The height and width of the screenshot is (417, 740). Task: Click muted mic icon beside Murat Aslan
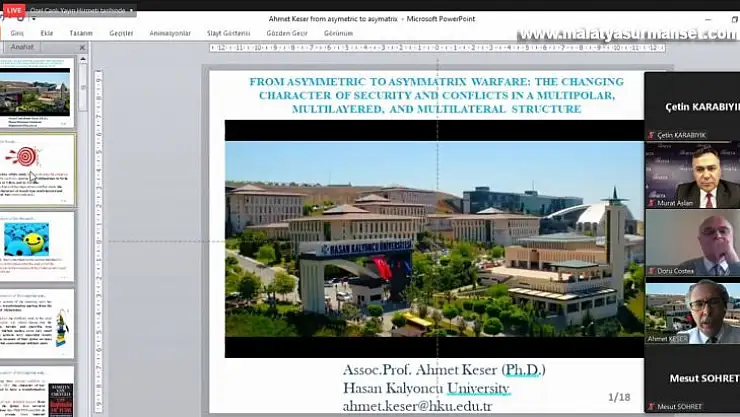coord(652,203)
